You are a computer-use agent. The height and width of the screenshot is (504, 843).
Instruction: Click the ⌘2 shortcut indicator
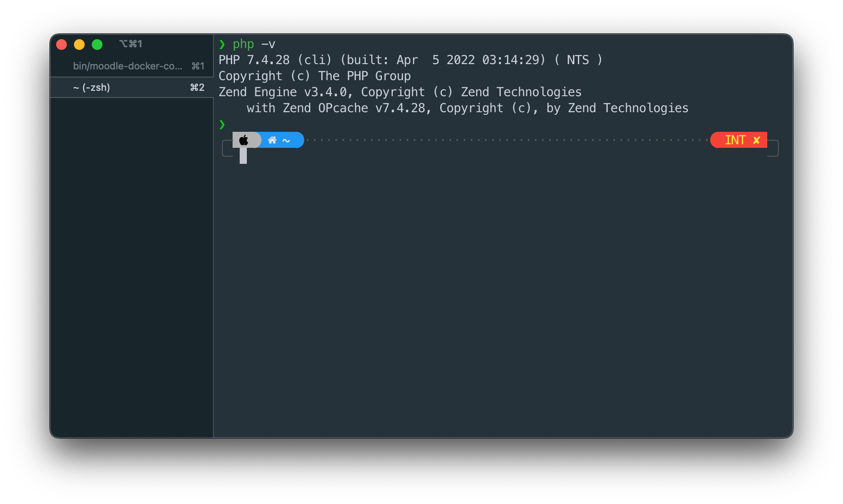pyautogui.click(x=197, y=87)
